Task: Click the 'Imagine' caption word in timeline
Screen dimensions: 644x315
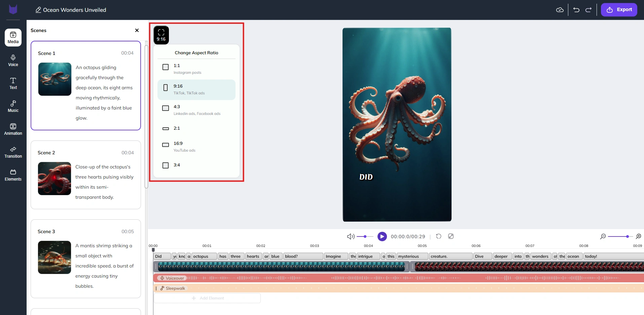Action: pyautogui.click(x=336, y=256)
